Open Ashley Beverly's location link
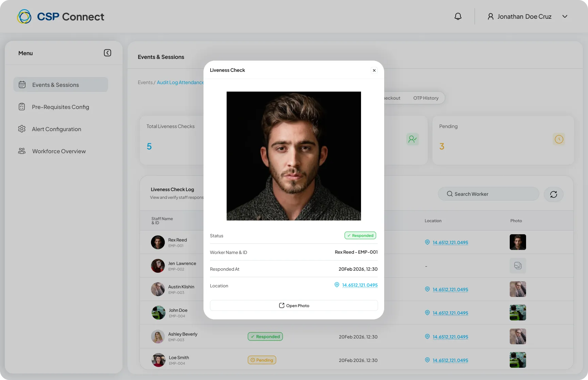This screenshot has width=588, height=380. [x=451, y=337]
